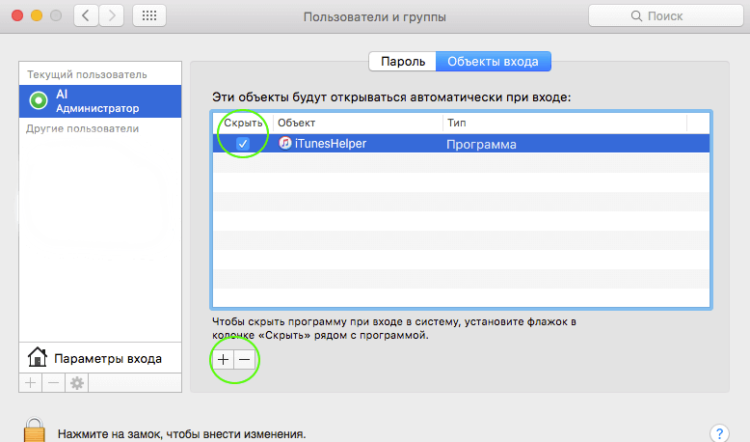This screenshot has width=750, height=442.
Task: Select the iTunesHelper login item
Action: (461, 144)
